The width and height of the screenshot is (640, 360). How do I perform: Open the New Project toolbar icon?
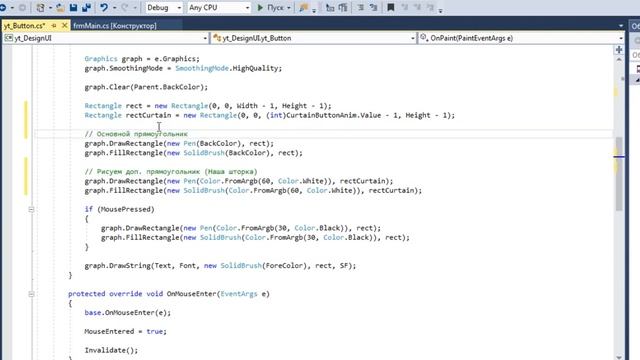[40, 7]
